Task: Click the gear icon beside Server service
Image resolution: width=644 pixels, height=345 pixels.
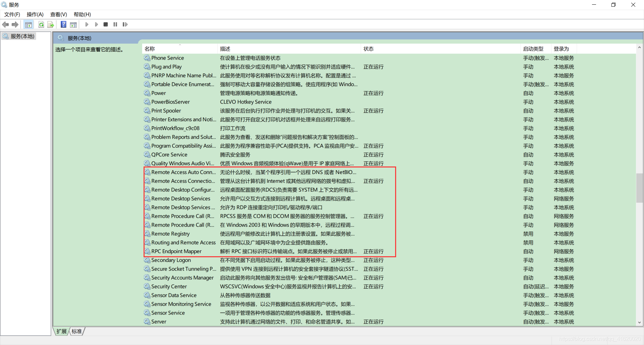Action: click(x=147, y=322)
